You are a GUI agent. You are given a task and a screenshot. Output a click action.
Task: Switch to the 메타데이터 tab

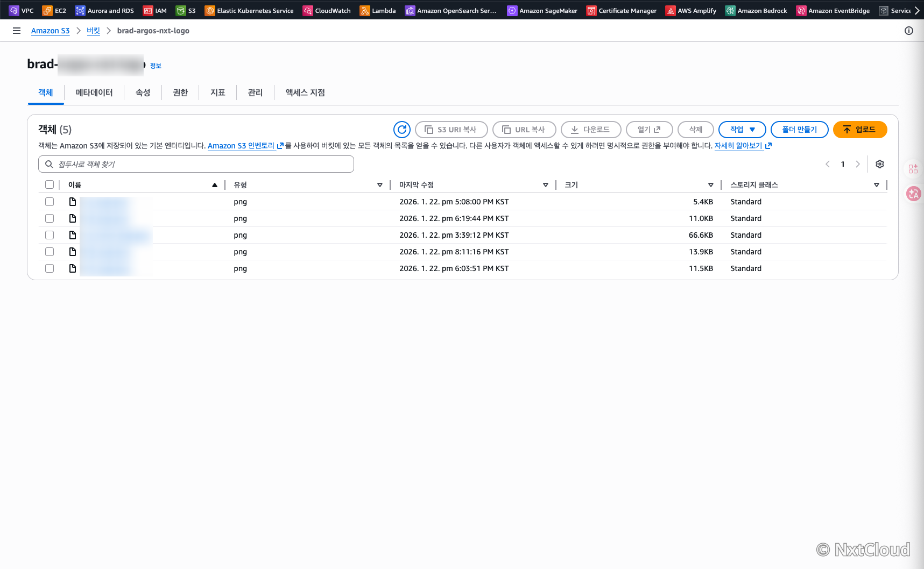[94, 93]
